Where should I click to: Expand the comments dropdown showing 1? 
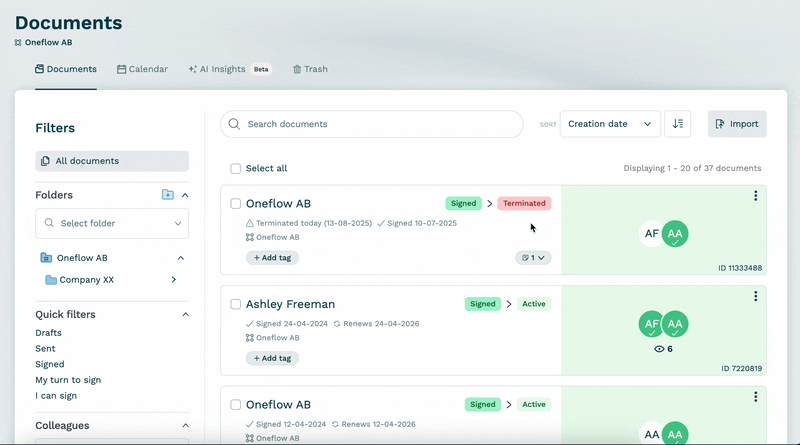[x=533, y=258]
